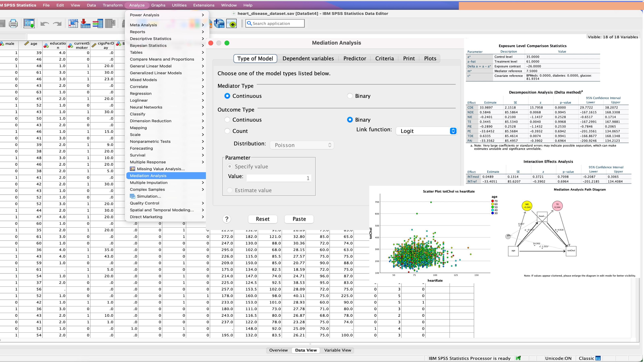Expand the General Linear Model submenu

tap(167, 66)
